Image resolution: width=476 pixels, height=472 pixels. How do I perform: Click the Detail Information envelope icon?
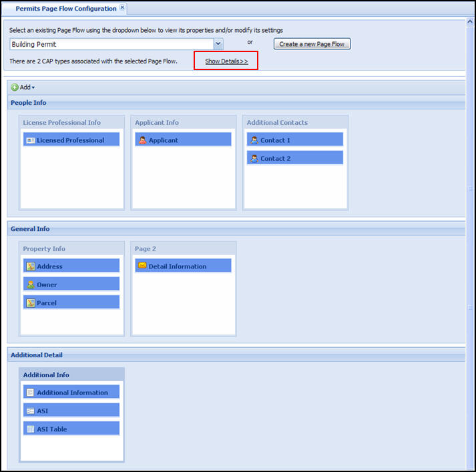tap(142, 266)
